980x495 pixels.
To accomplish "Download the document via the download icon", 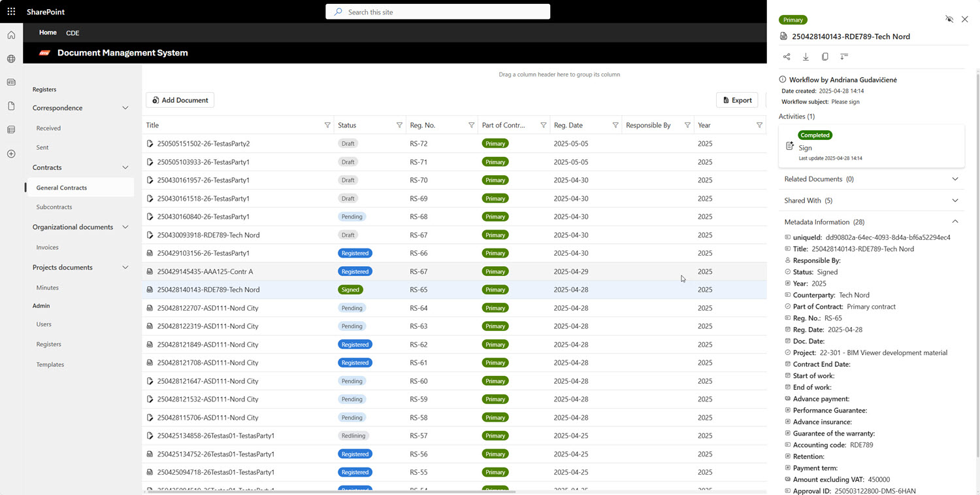I will [806, 57].
